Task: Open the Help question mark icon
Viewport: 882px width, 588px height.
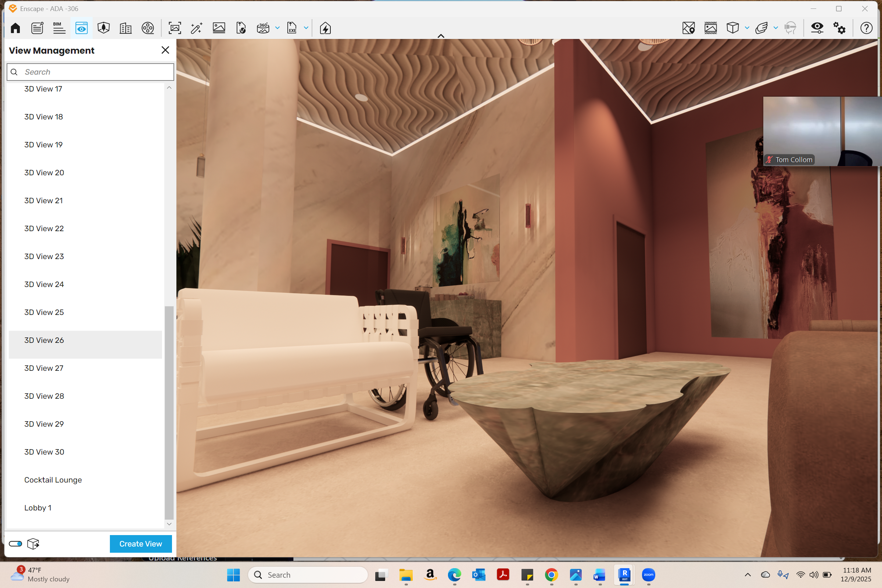Action: pos(866,28)
